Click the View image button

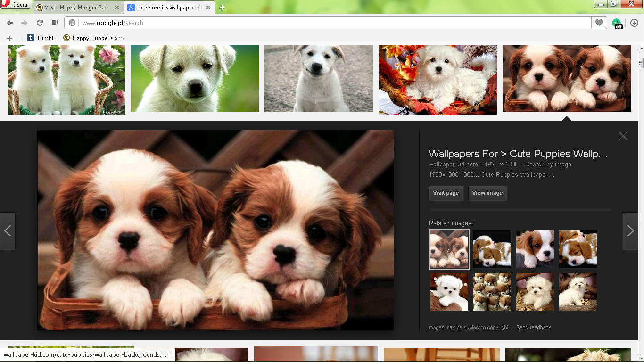(487, 193)
